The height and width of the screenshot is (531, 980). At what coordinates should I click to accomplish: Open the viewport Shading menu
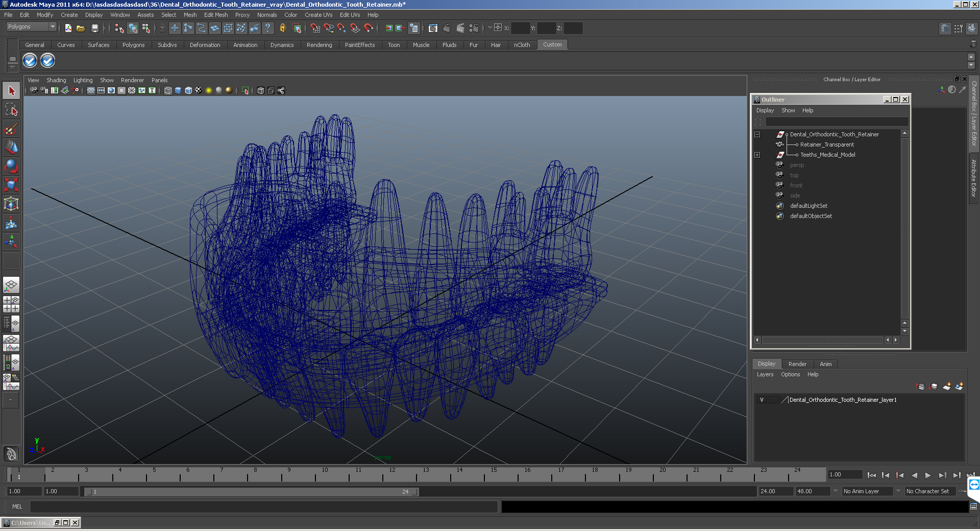56,80
